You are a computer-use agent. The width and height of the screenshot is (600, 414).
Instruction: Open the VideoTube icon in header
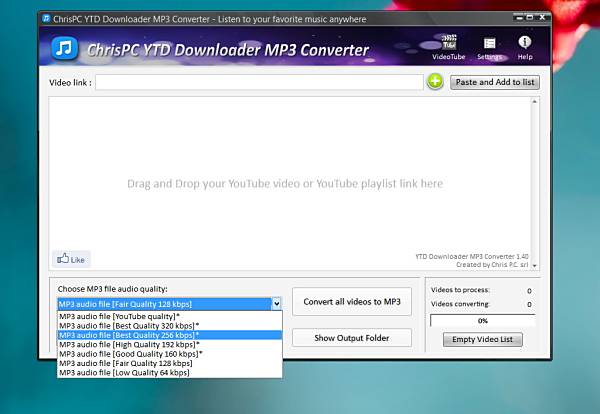pos(449,47)
